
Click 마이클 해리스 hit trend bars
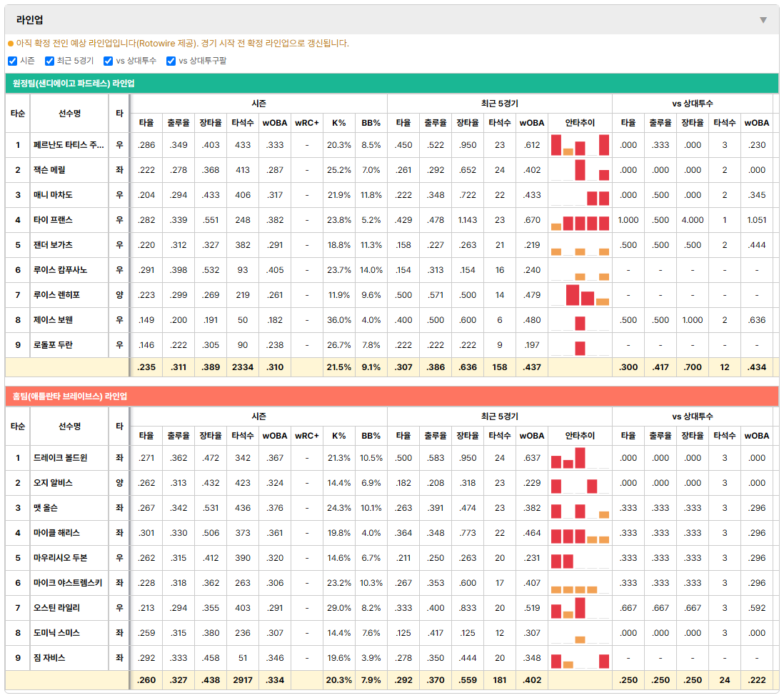click(x=580, y=533)
